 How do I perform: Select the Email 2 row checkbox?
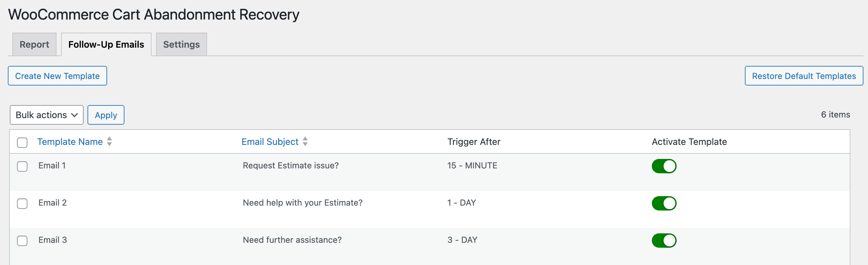22,204
